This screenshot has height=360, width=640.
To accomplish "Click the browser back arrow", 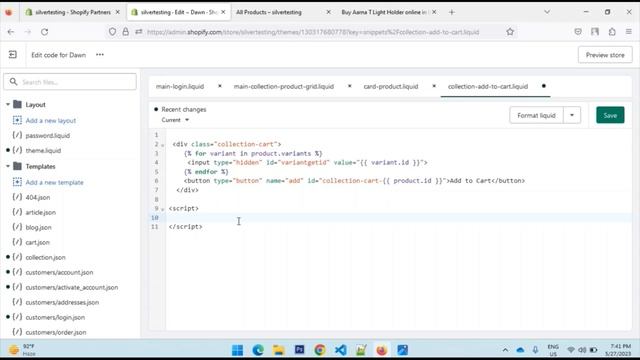I will pos(11,32).
